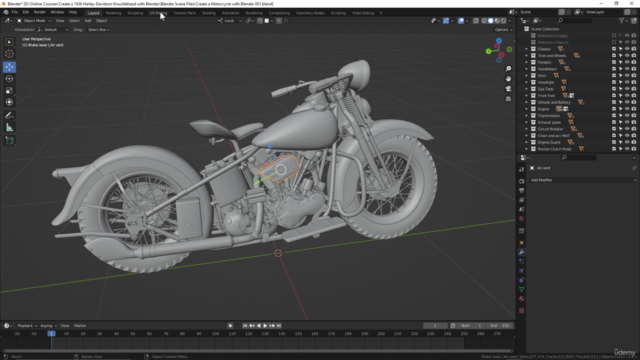Open the timeline Marker menu
The image size is (640, 360).
coord(80,326)
